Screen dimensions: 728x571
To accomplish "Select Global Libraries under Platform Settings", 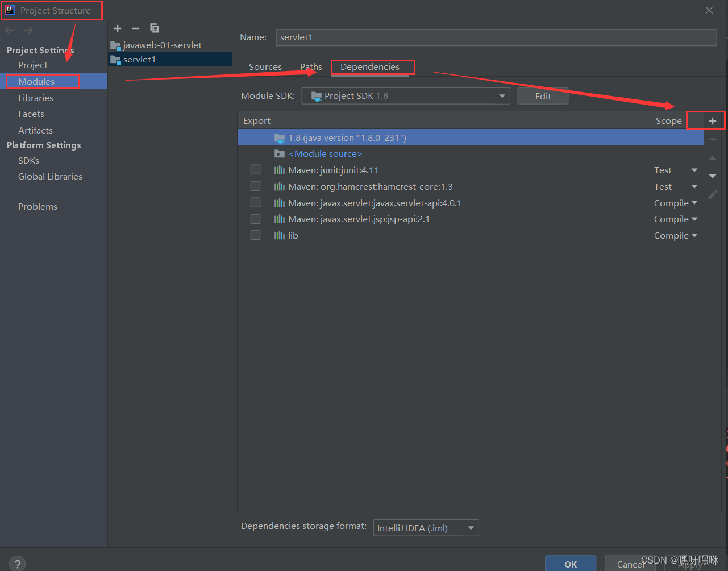I will pos(50,176).
